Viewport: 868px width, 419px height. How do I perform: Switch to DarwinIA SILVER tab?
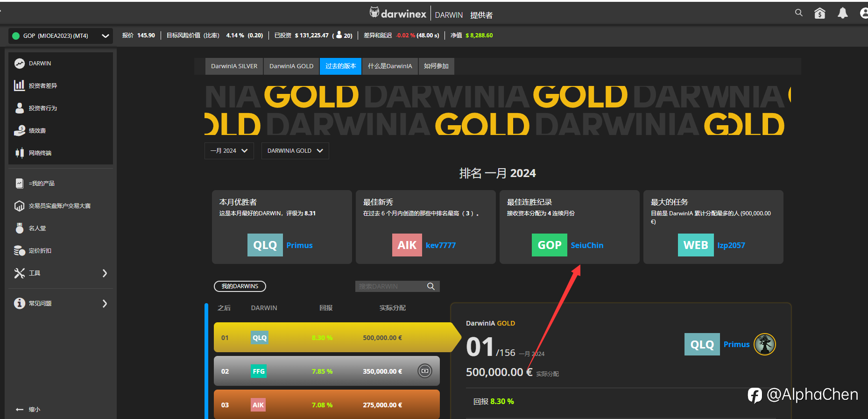(x=234, y=66)
